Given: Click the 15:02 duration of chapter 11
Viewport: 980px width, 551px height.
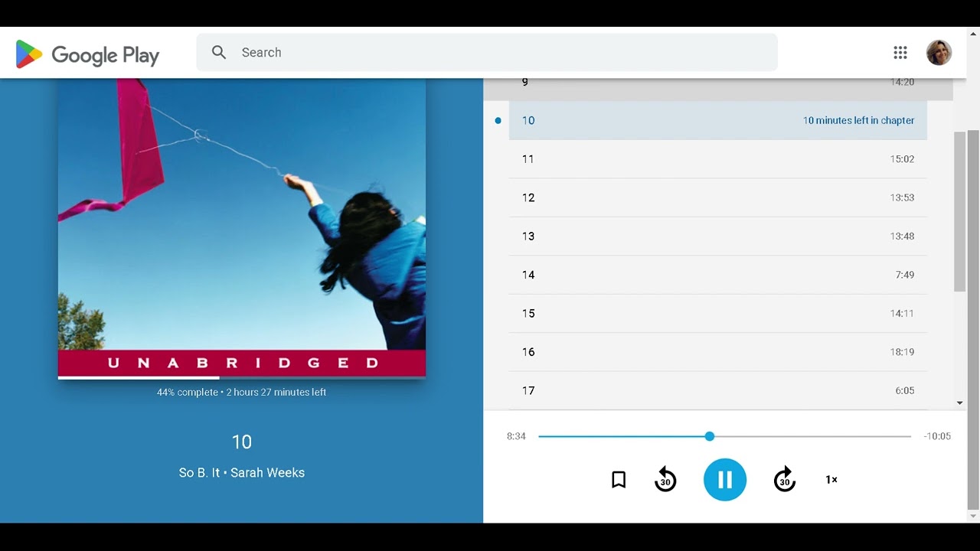Looking at the screenshot, I should pos(902,159).
